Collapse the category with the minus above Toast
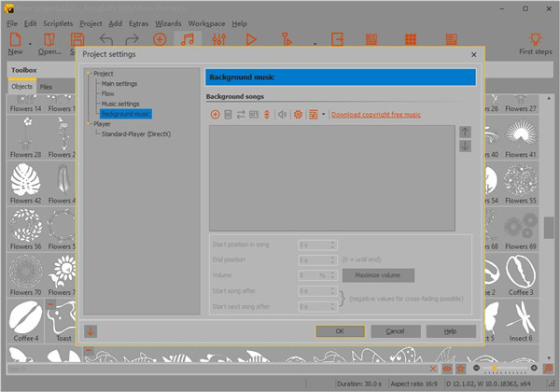Viewport: 560px width, 392px height. click(x=50, y=304)
